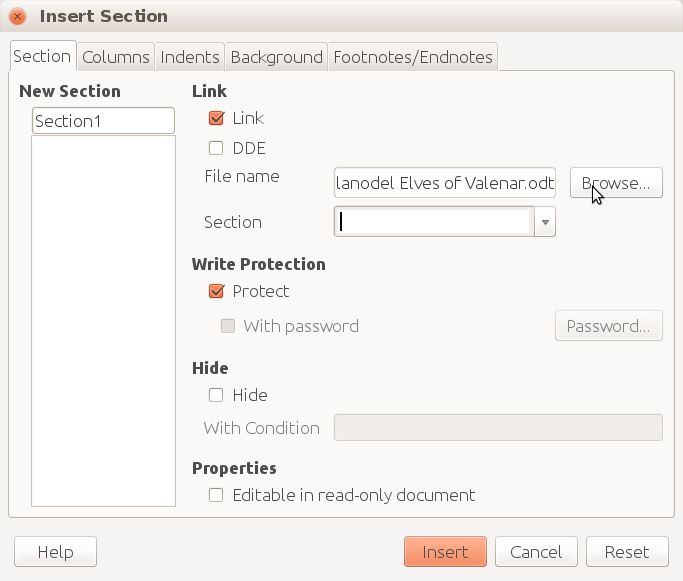Image resolution: width=683 pixels, height=581 pixels.
Task: Click the File name text field
Action: [445, 183]
